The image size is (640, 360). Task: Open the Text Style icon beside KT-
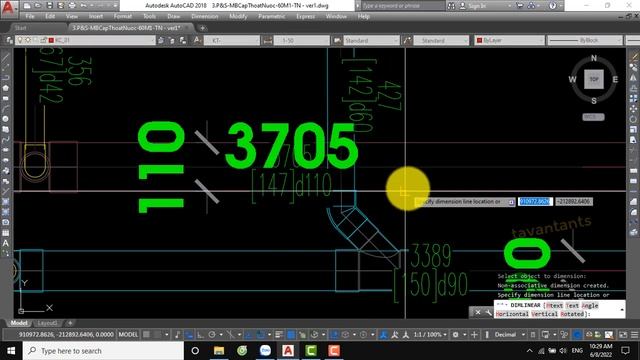197,40
